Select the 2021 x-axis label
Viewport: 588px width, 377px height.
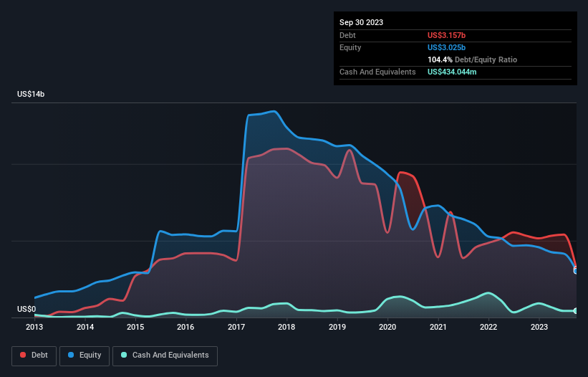click(x=438, y=327)
